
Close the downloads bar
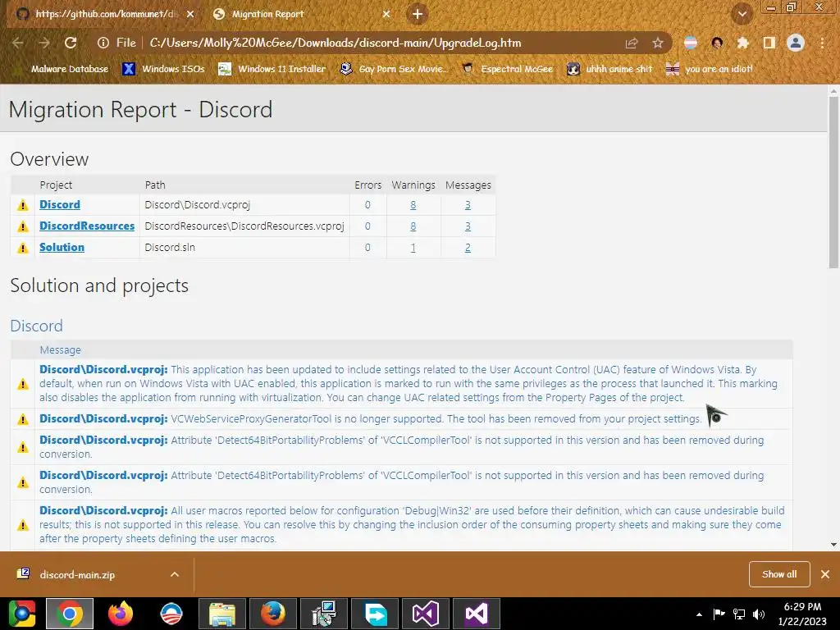825,574
